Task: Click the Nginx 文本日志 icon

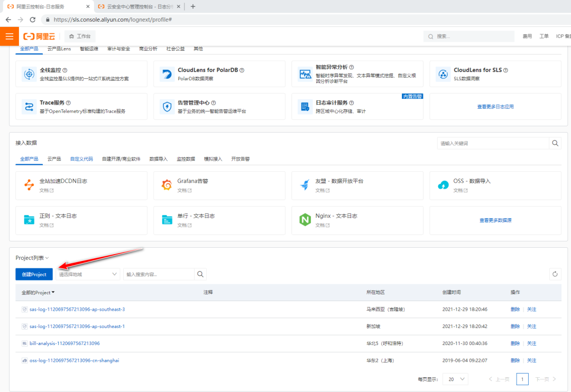Action: click(305, 220)
